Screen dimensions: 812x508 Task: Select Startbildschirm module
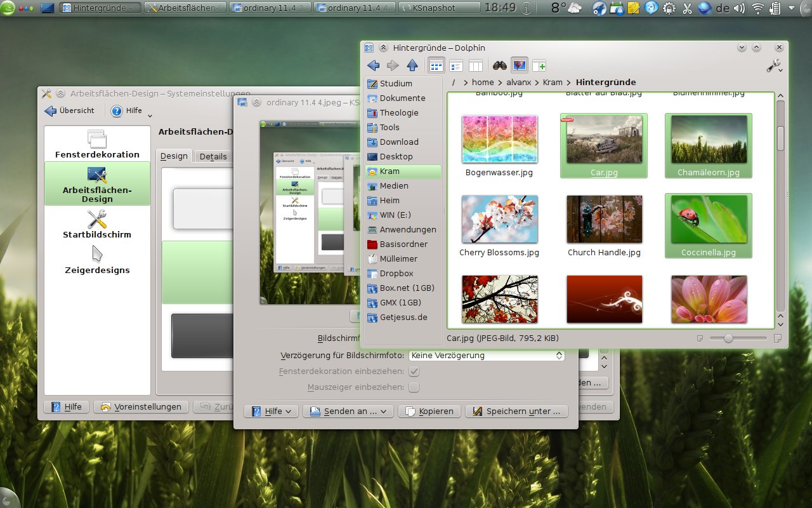coord(97,224)
